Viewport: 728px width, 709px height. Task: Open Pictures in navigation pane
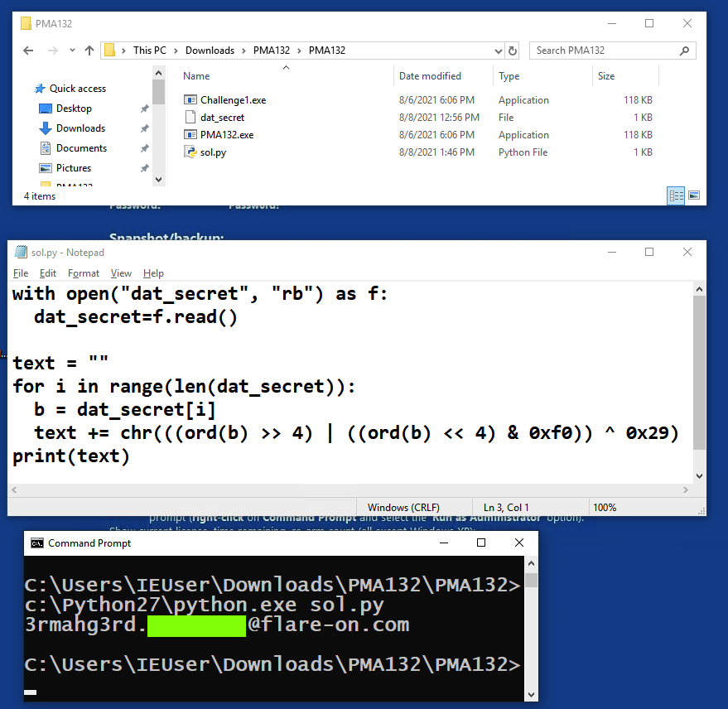tap(74, 168)
